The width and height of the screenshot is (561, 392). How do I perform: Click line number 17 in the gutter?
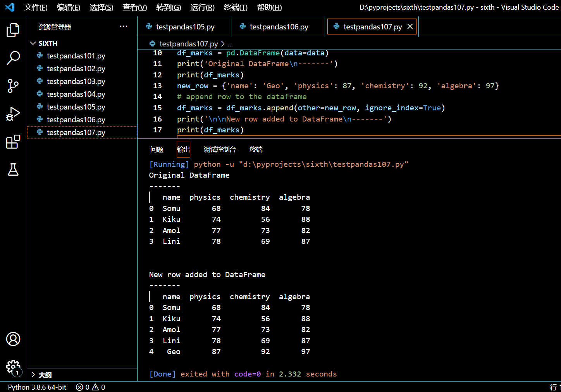click(157, 130)
